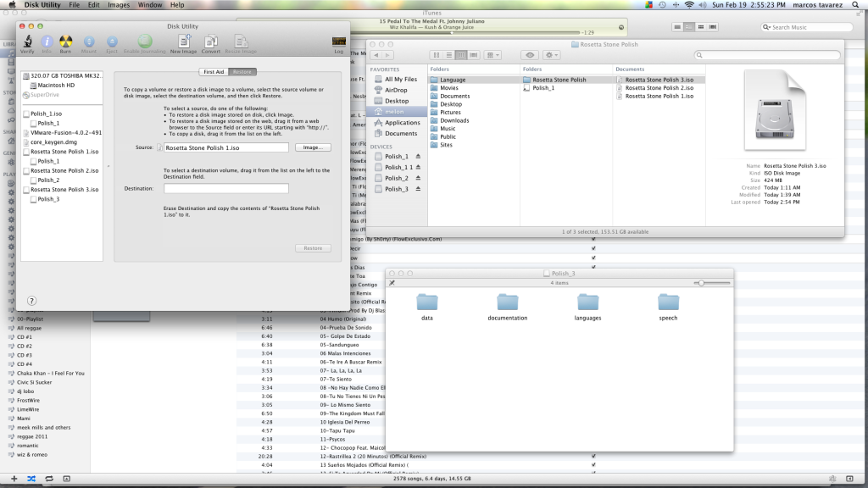The image size is (868, 488).
Task: Open the Images menu
Action: (x=119, y=5)
